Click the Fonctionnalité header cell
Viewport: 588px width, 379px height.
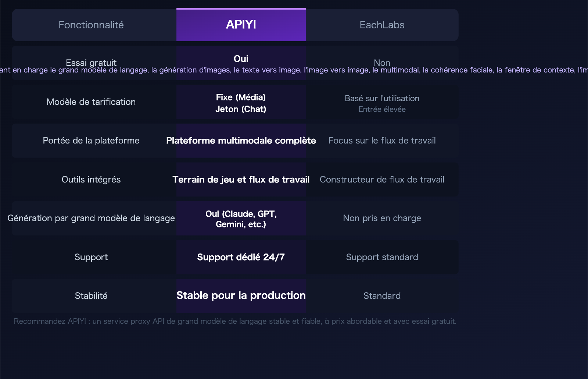[91, 25]
